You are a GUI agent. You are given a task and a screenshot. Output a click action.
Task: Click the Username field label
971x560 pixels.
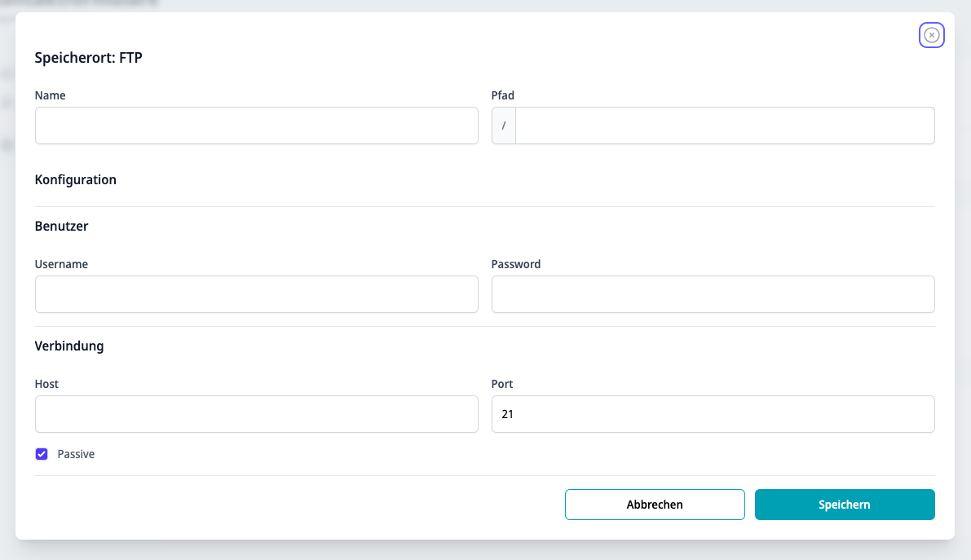[61, 264]
